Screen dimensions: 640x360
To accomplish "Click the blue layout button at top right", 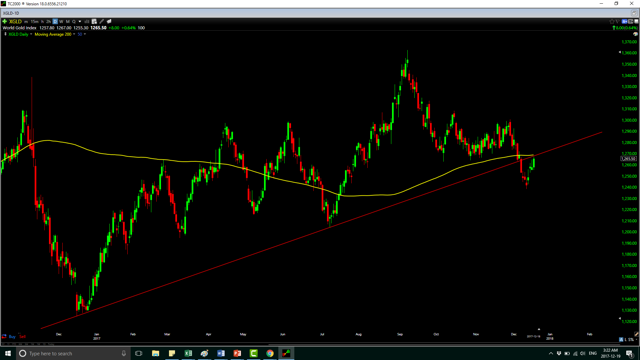I will 624,21.
